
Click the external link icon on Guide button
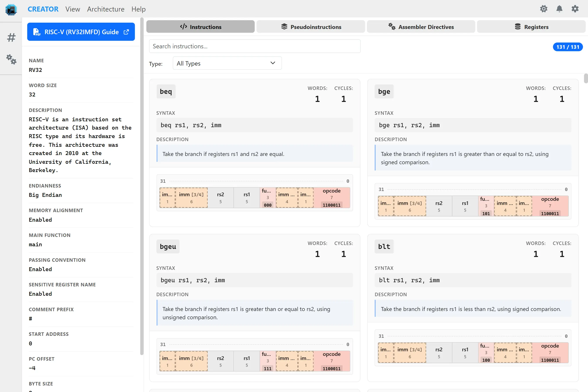pos(126,32)
